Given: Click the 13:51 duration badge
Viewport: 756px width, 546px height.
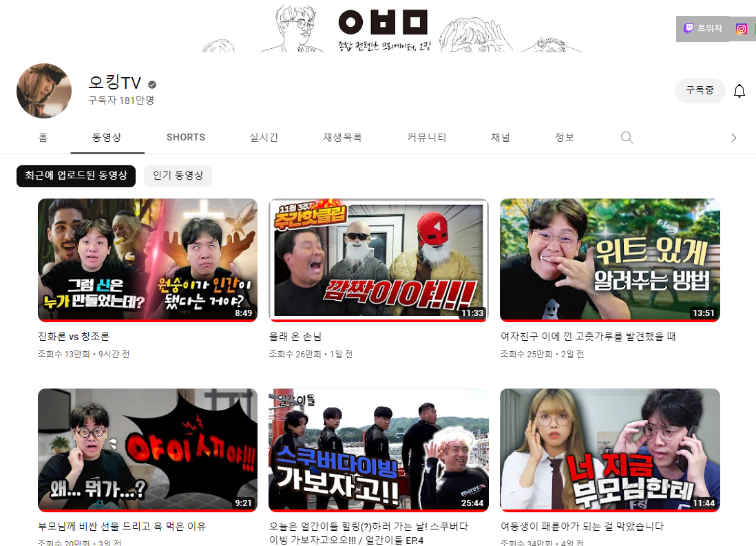Looking at the screenshot, I should (x=704, y=313).
